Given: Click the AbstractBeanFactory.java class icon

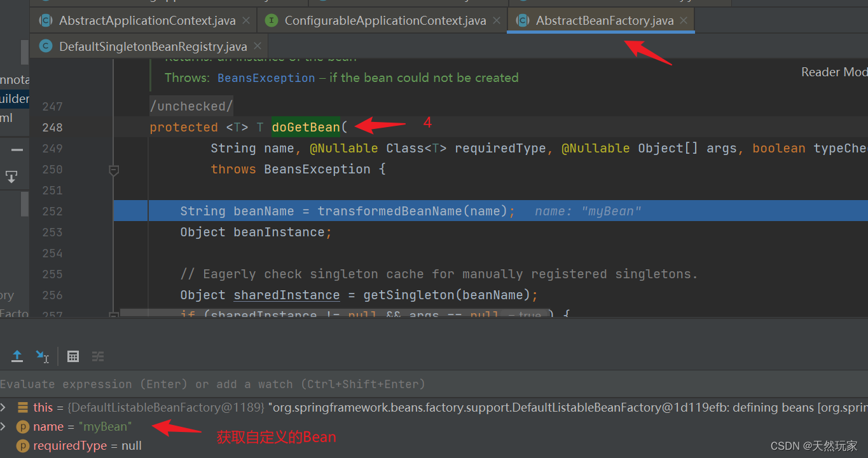Looking at the screenshot, I should coord(522,21).
